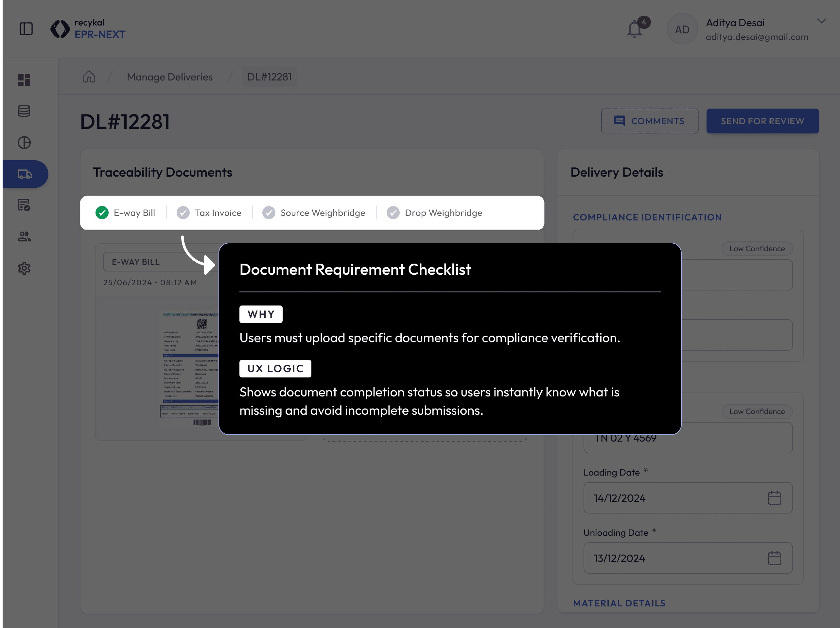Click the COMMENTS button
The height and width of the screenshot is (628, 840).
tap(649, 121)
